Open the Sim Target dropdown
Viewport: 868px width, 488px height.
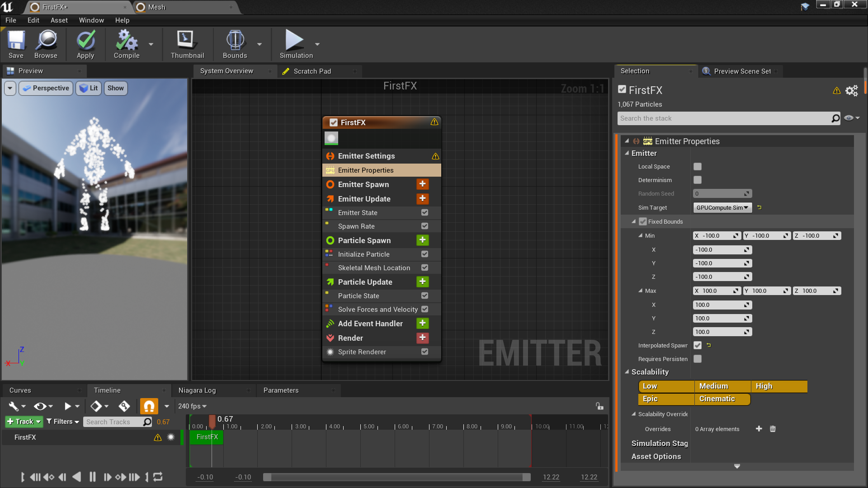point(722,207)
